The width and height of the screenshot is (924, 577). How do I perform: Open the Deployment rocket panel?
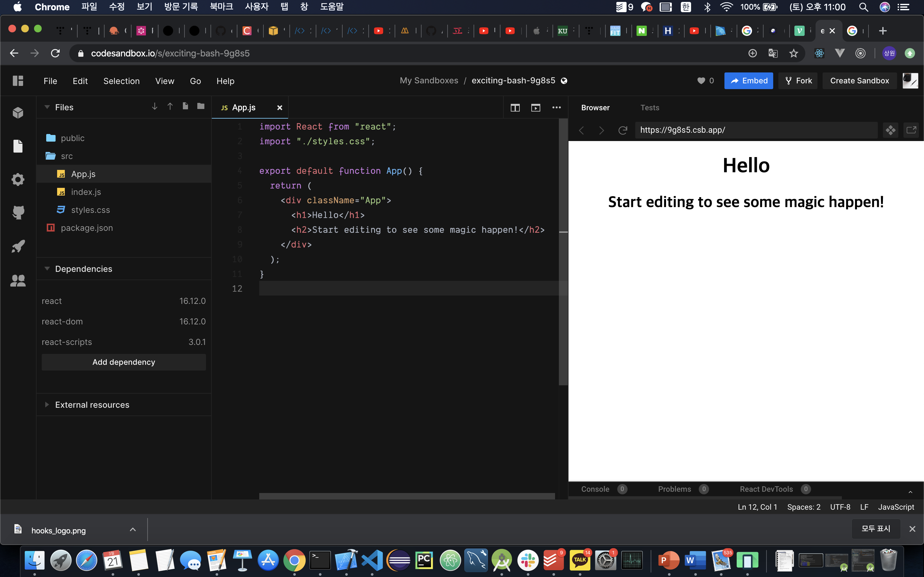tap(18, 246)
